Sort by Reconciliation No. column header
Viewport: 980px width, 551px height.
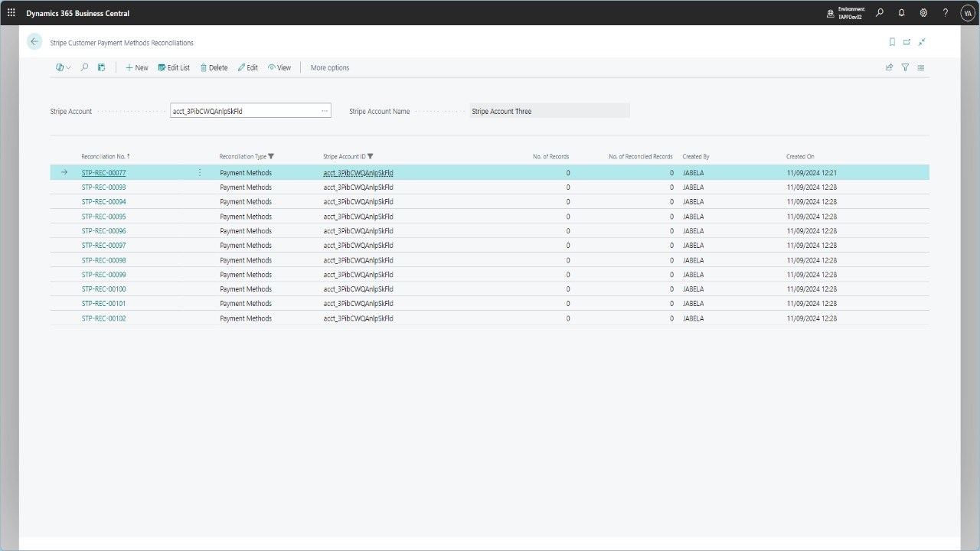coord(106,156)
